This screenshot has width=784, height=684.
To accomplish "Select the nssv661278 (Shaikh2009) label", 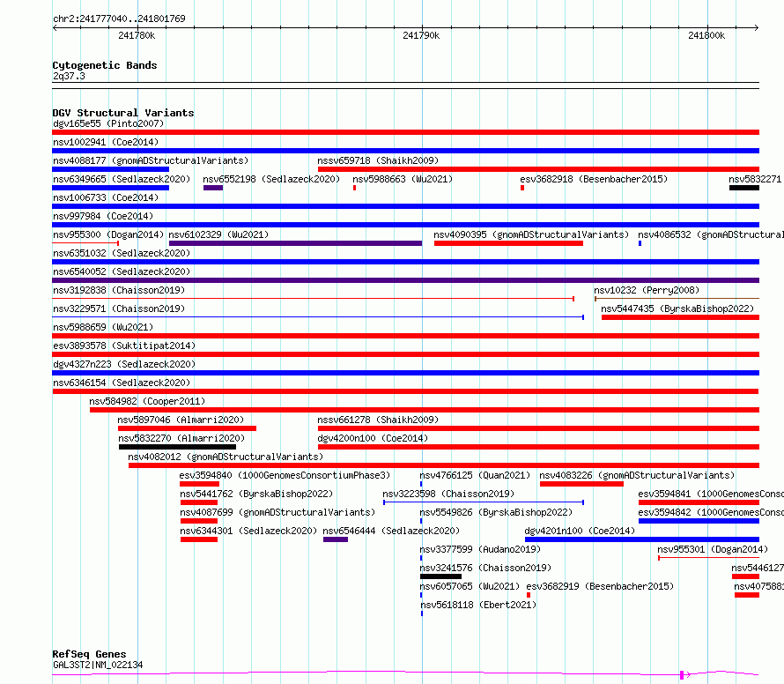I will click(378, 420).
